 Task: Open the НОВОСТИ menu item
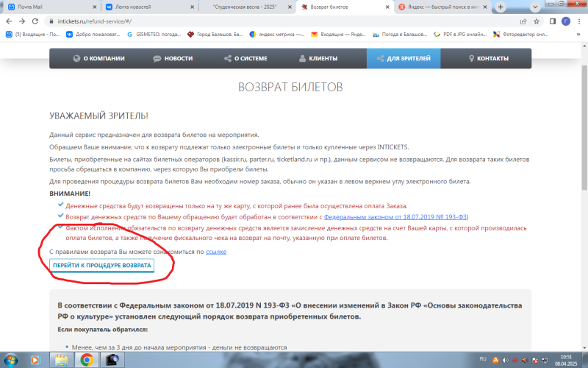click(x=173, y=58)
